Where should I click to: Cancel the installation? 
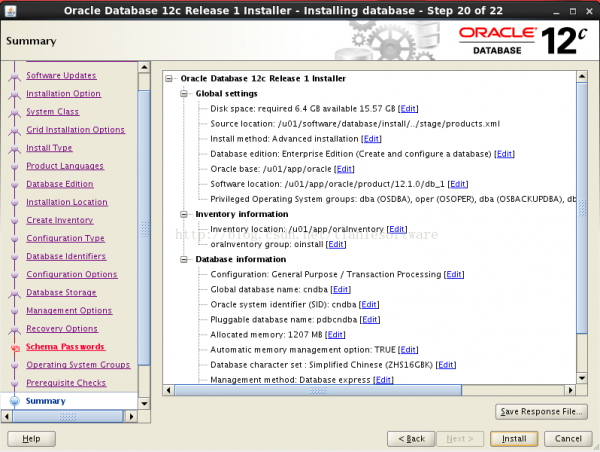[568, 439]
